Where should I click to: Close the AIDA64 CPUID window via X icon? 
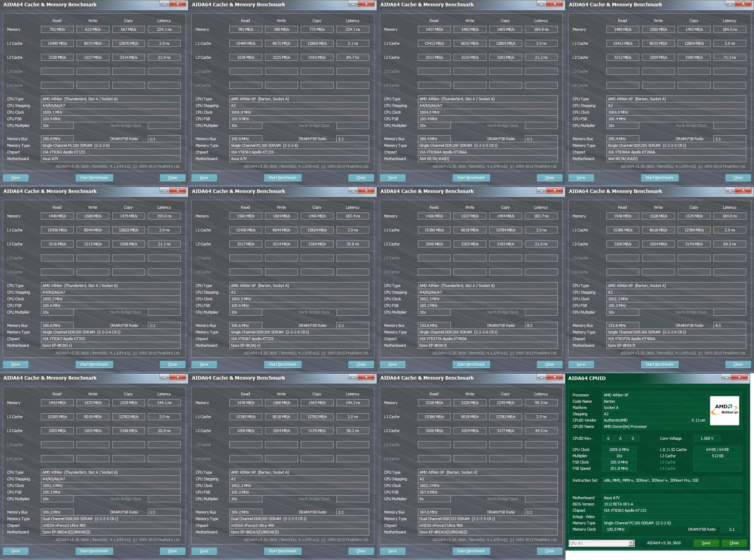(739, 377)
